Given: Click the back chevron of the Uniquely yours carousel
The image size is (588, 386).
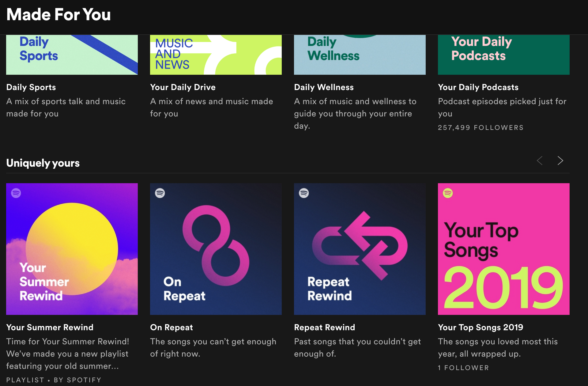Looking at the screenshot, I should 540,161.
